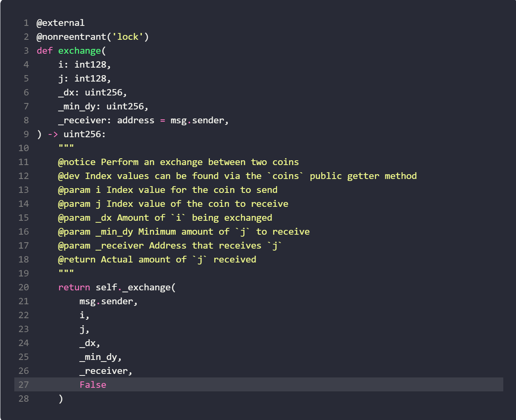This screenshot has width=516, height=420.
Task: Click the '_min_dy,' argument on line 25
Action: click(x=101, y=357)
